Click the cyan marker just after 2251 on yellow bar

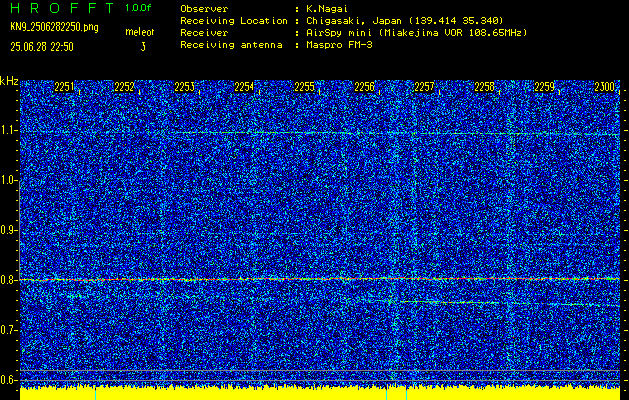95,394
